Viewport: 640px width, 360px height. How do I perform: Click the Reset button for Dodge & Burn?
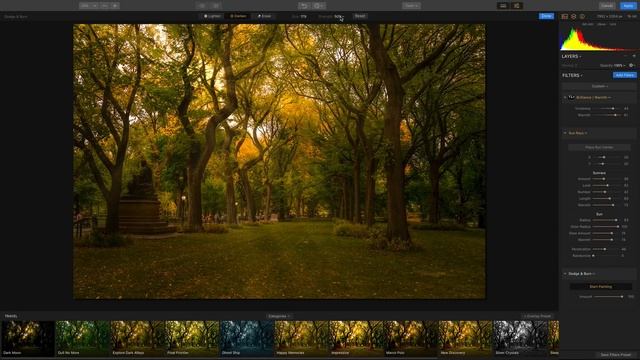(x=360, y=16)
